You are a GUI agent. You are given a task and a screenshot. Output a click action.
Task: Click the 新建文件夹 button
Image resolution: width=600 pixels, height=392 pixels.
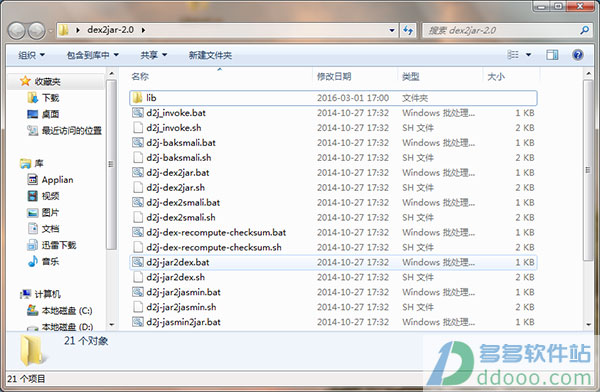click(x=210, y=55)
